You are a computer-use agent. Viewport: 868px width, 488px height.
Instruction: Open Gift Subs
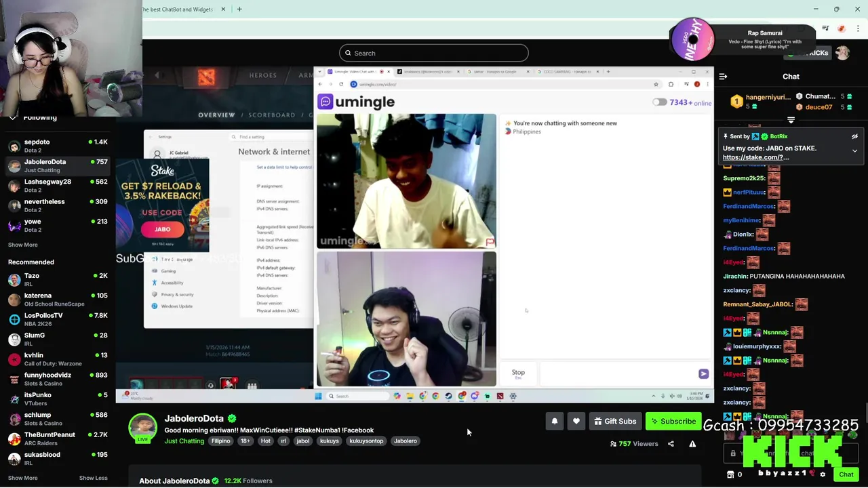[615, 422]
